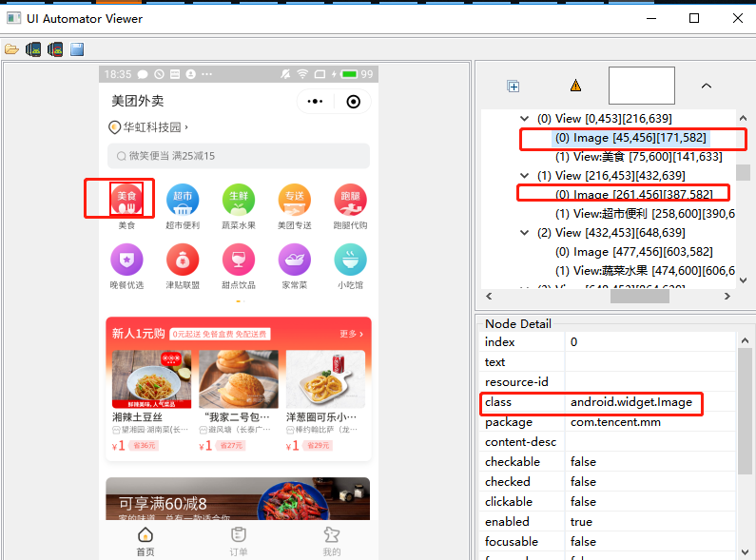Open the 湘辣土豆丝 food thumbnail
The width and height of the screenshot is (756, 560).
point(151,378)
